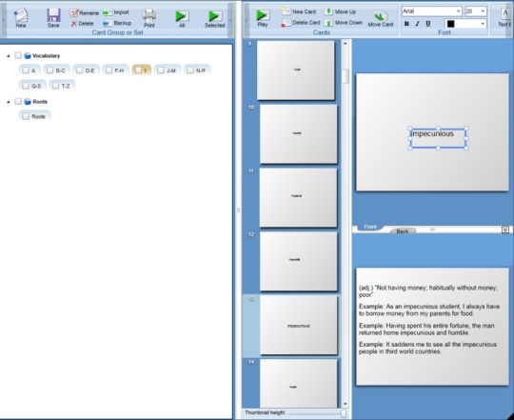Toggle italic formatting

(417, 24)
